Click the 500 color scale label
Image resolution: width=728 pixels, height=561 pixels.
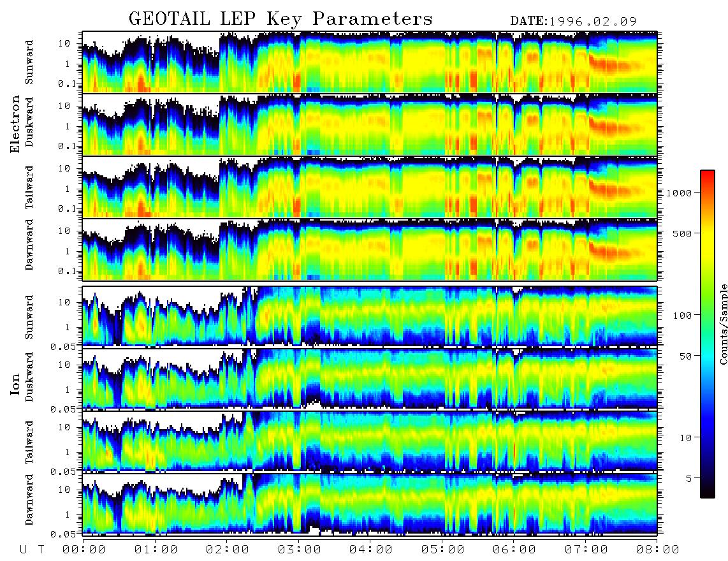682,233
